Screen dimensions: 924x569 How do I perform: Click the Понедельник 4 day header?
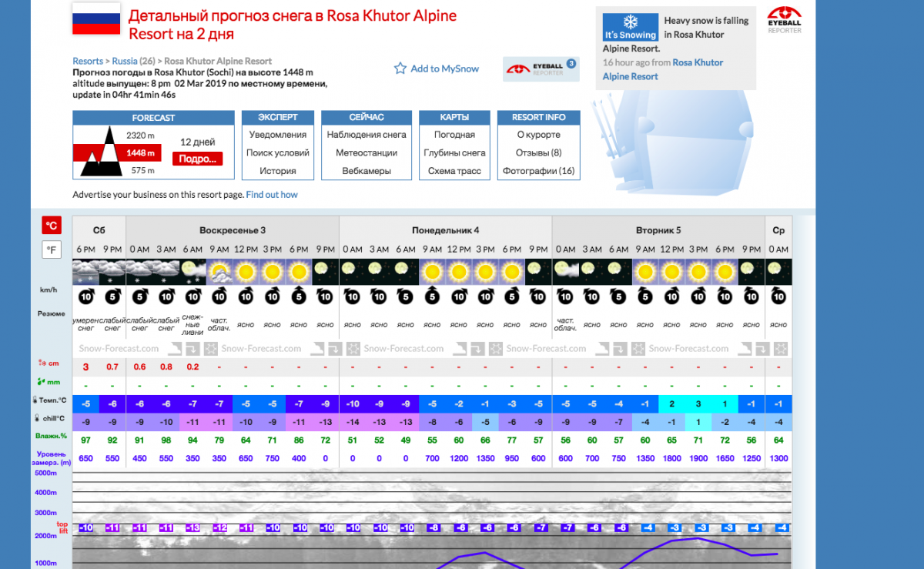tap(445, 230)
